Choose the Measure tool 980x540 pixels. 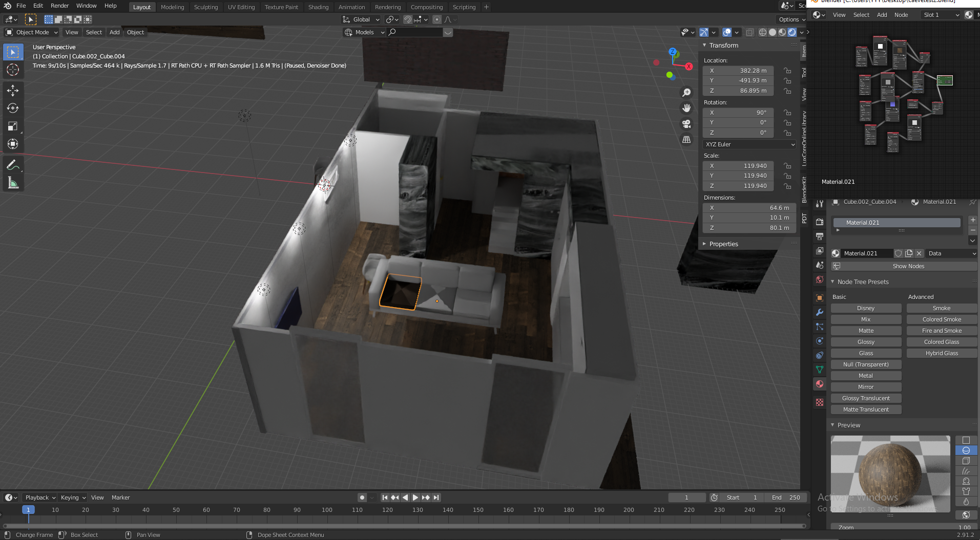13,183
